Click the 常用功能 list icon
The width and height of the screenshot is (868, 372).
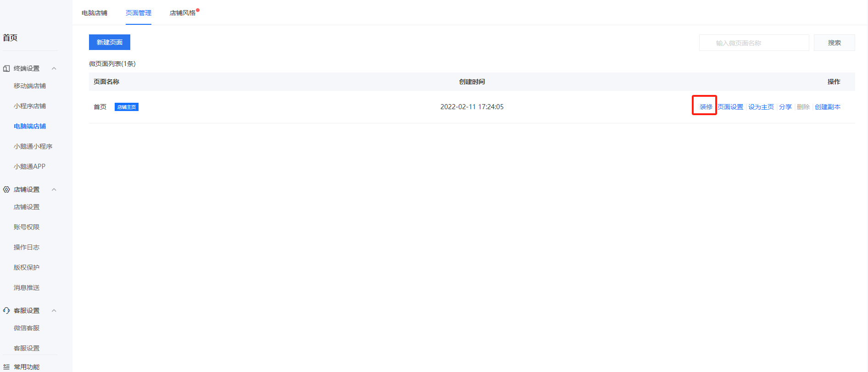click(x=6, y=367)
